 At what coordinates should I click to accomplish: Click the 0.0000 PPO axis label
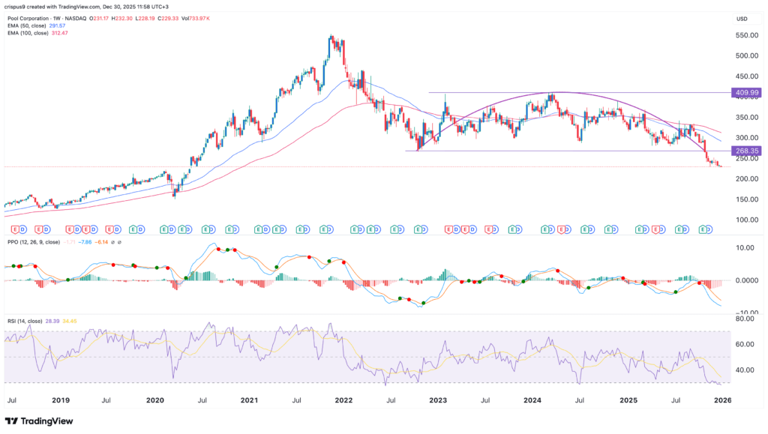pyautogui.click(x=749, y=281)
